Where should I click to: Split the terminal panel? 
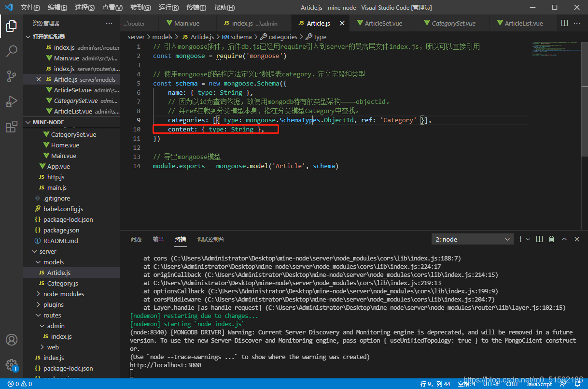pos(539,239)
